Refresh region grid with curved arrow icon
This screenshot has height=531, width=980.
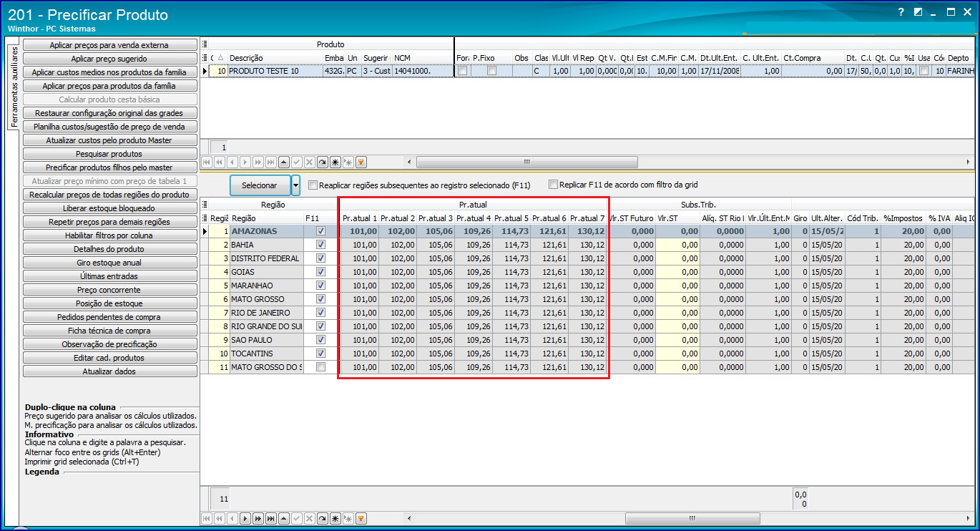tap(323, 519)
